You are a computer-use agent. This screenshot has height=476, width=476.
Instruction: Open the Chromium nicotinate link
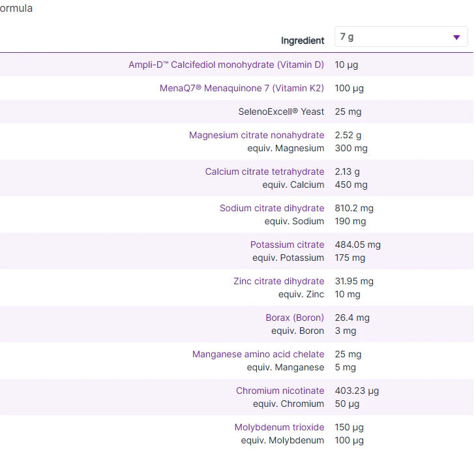click(280, 391)
